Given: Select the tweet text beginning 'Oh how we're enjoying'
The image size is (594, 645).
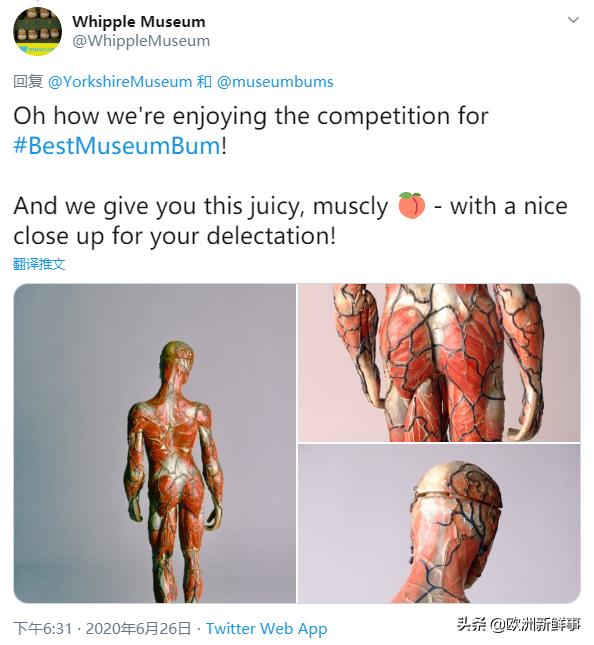Looking at the screenshot, I should 251,116.
